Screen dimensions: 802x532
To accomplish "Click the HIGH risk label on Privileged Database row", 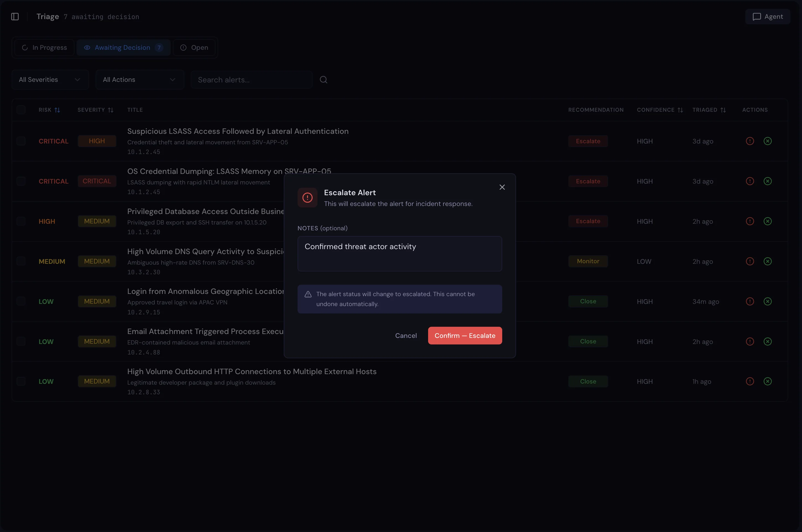I will tap(47, 221).
